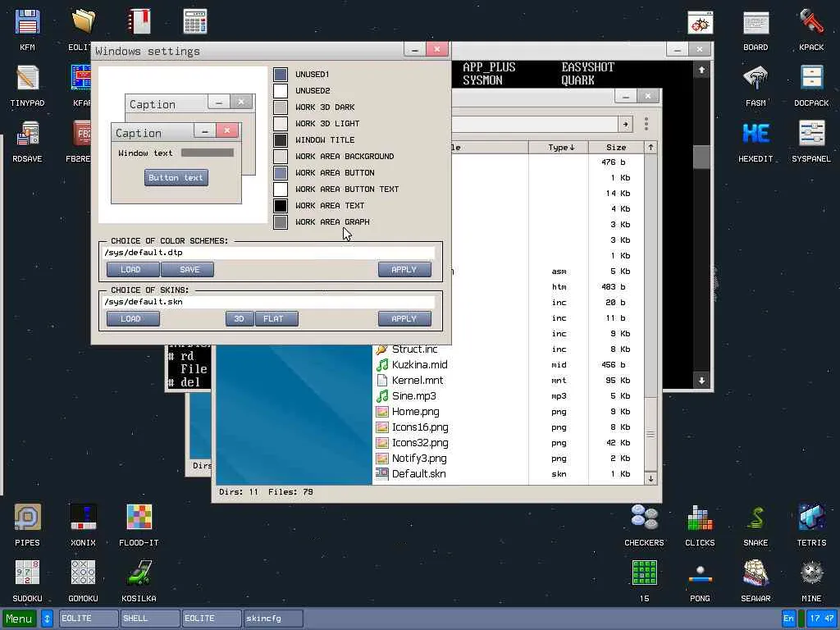Viewport: 840px width, 630px height.
Task: Open the bug debugger desktop icon
Action: point(701,22)
